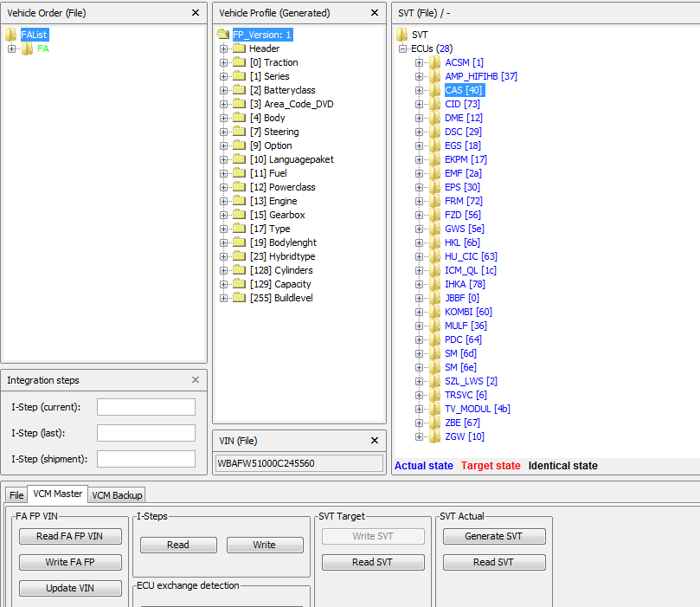The height and width of the screenshot is (607, 700).
Task: Click the [0] Traction folder icon
Action: pos(240,62)
